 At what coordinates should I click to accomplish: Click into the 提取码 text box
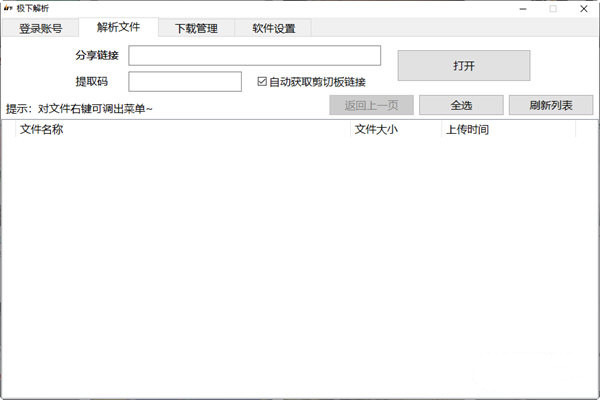click(x=185, y=82)
